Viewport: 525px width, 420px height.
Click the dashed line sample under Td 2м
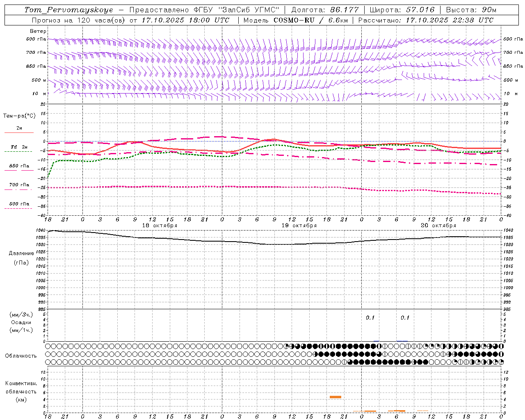point(18,152)
